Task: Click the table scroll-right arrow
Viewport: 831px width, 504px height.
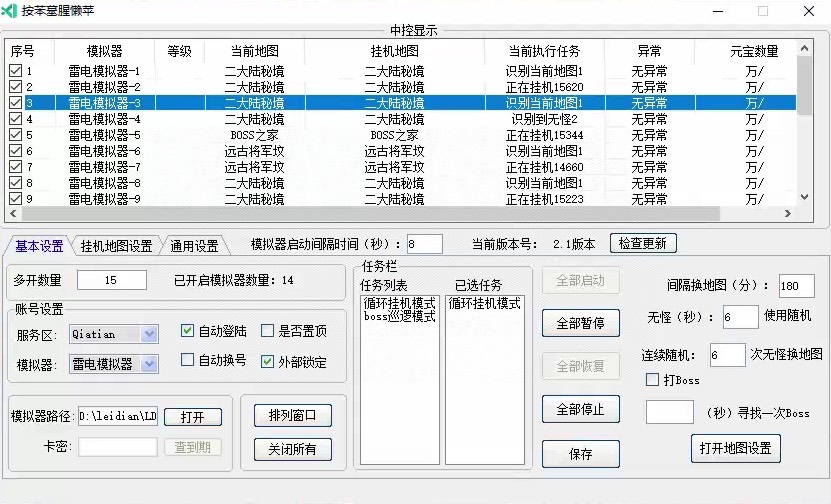Action: [788, 214]
